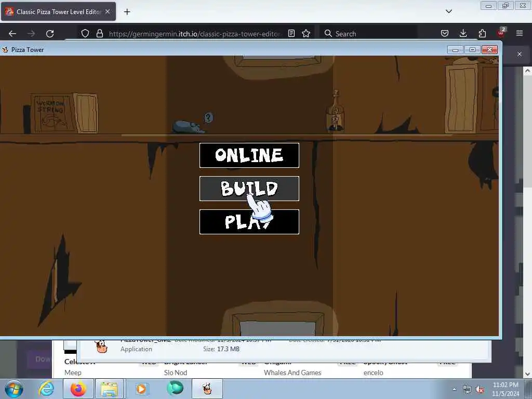Open the extensions puzzle icon
This screenshot has height=399, width=532.
coord(482,33)
